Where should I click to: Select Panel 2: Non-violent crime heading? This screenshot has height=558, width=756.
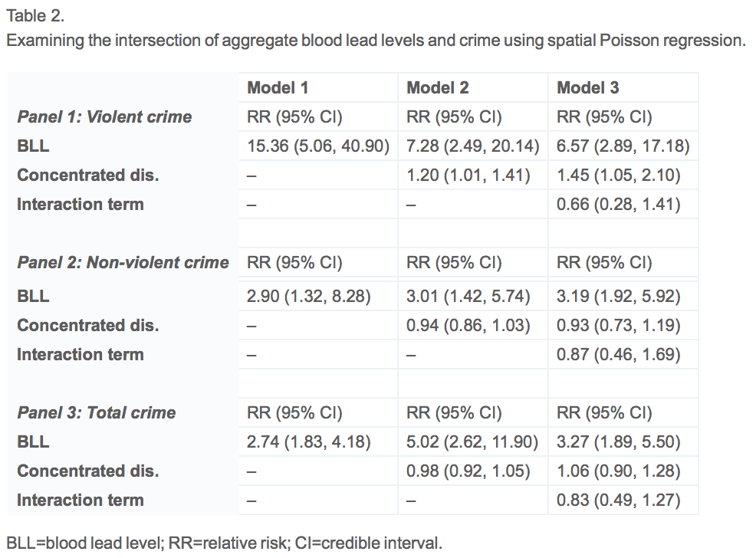click(123, 262)
